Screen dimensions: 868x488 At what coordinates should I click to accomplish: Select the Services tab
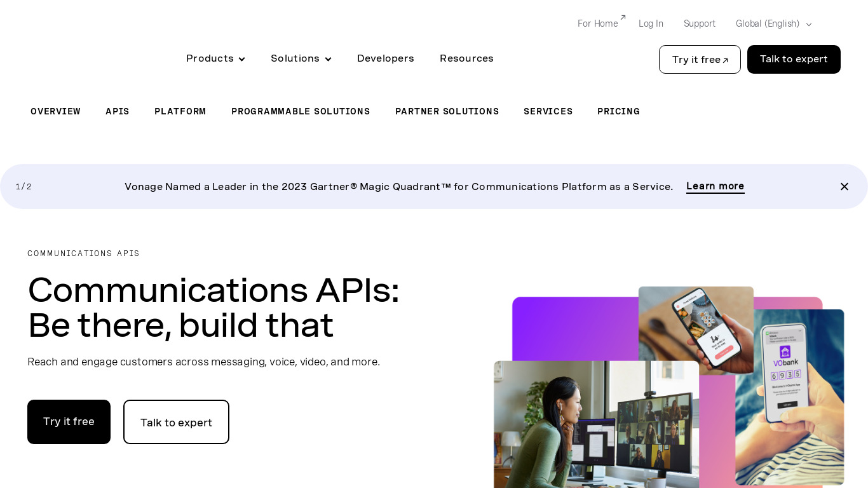(x=548, y=111)
